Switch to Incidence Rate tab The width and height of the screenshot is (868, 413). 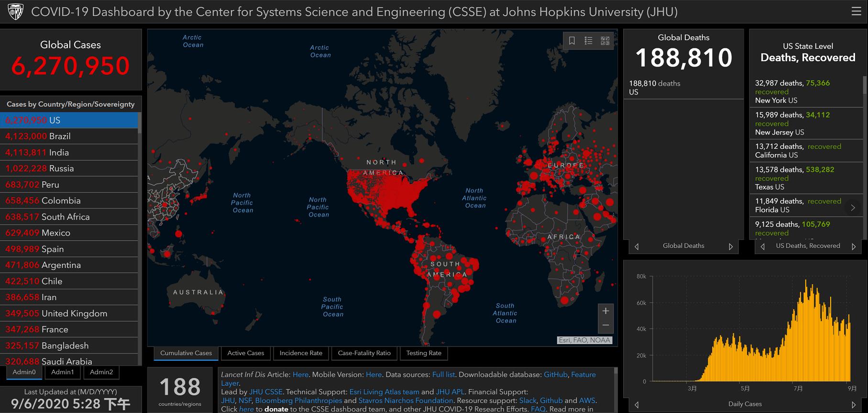point(301,353)
